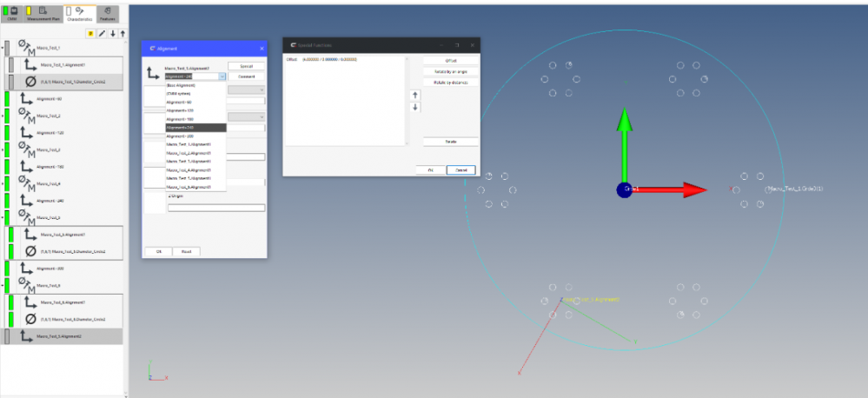Click the yellow highlight icon in Characteristics toolbar
The width and height of the screenshot is (868, 398).
[90, 33]
